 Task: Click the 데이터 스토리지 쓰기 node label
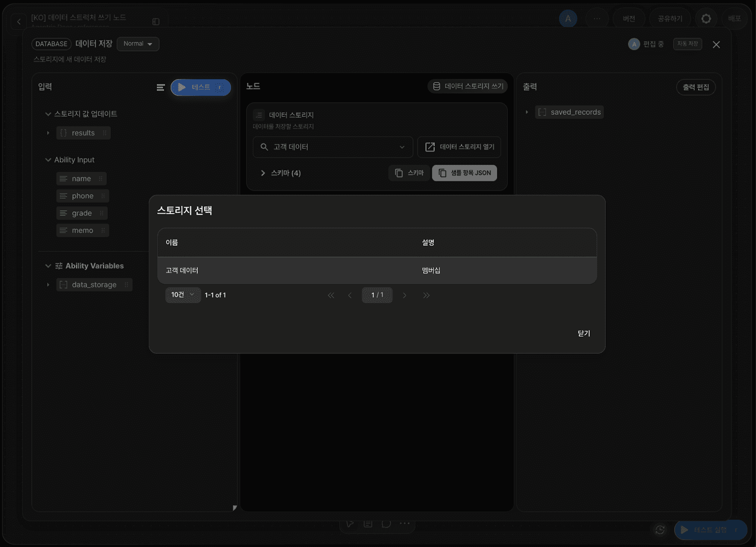[x=467, y=86]
